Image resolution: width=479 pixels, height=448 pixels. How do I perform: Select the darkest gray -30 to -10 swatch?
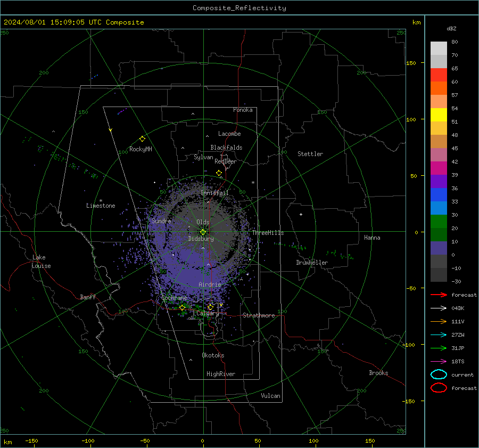[439, 275]
